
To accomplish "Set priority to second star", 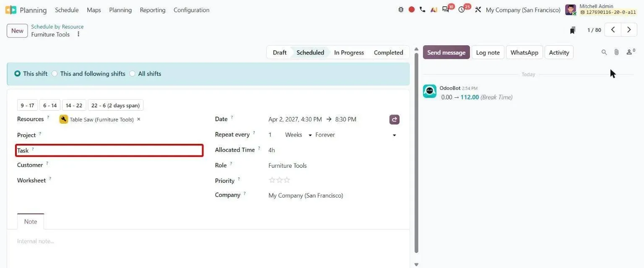I will [280, 180].
